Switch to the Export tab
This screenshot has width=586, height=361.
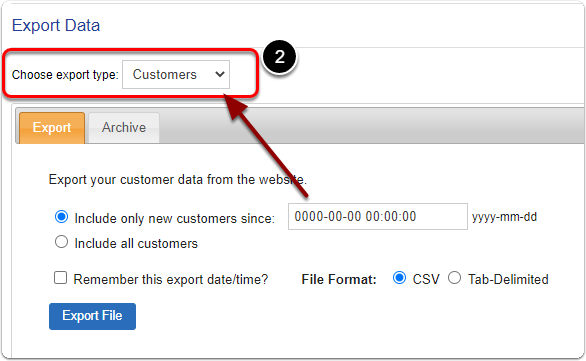pos(52,128)
